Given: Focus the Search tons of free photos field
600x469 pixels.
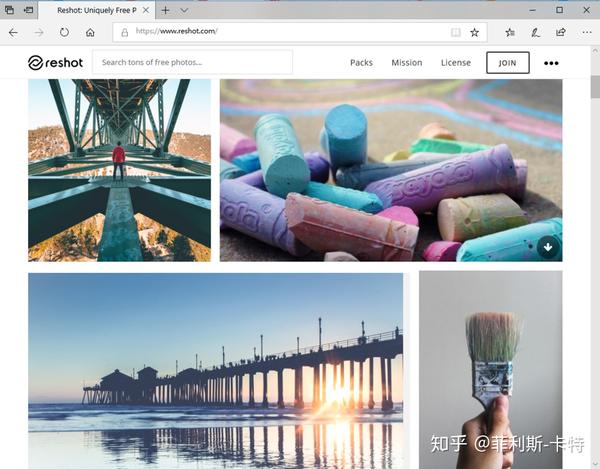Looking at the screenshot, I should coord(192,62).
